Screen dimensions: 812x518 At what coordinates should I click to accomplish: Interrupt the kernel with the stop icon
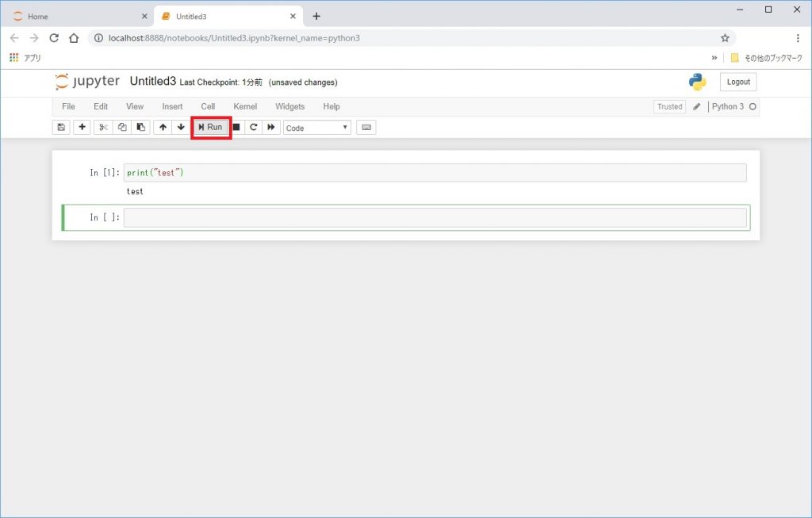[x=236, y=128]
